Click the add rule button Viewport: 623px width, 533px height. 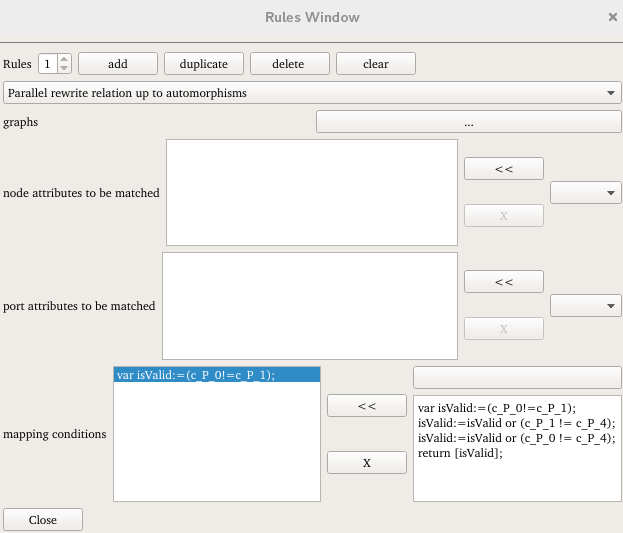(x=117, y=64)
